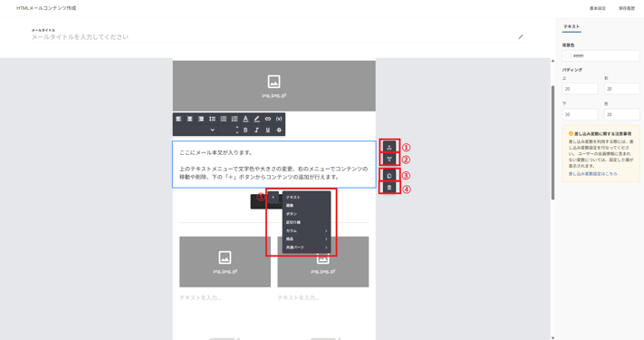Open 基本設定 in the top bar

tap(598, 8)
